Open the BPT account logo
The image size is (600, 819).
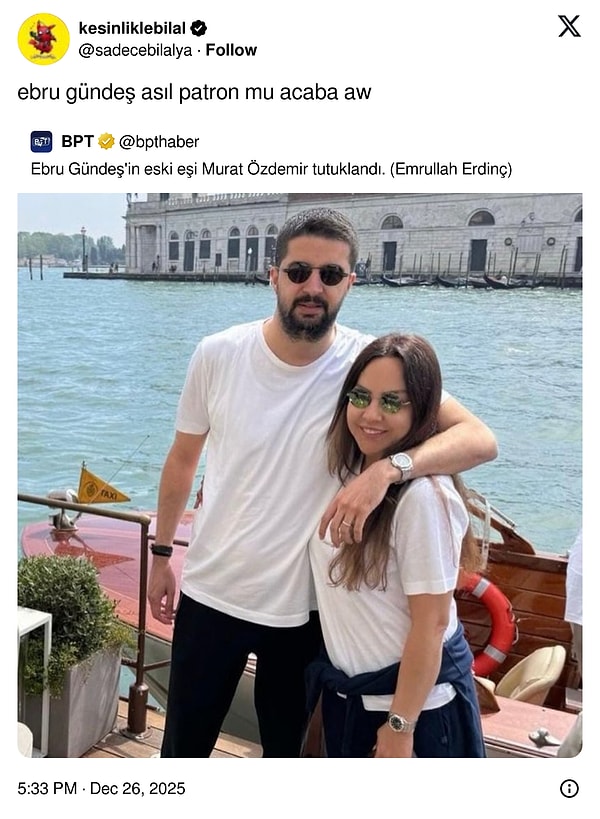[41, 142]
